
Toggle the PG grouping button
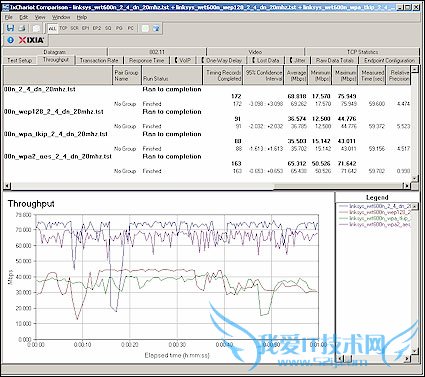(119, 28)
